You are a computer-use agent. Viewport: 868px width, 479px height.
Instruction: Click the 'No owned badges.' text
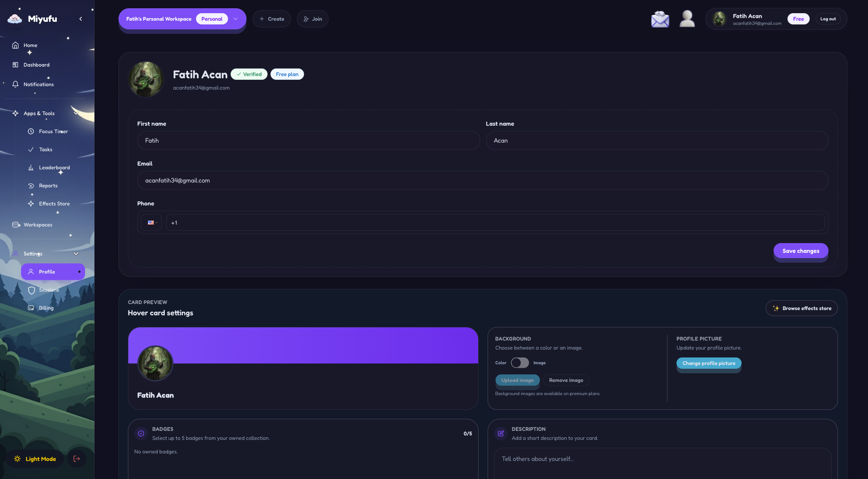[156, 452]
